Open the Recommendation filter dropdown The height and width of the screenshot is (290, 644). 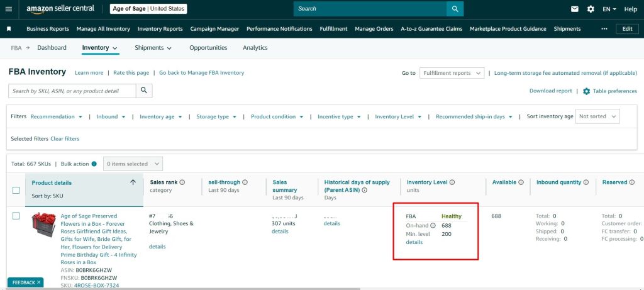pyautogui.click(x=56, y=116)
